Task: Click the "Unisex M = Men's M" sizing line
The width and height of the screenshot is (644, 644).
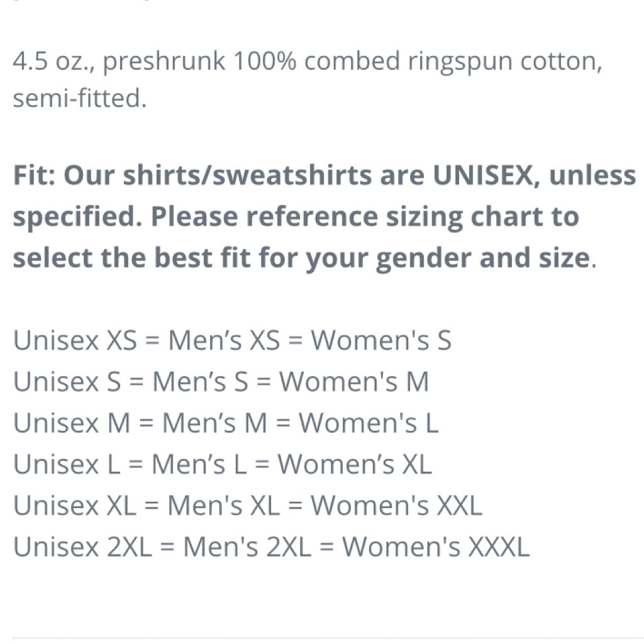Action: coord(226,423)
